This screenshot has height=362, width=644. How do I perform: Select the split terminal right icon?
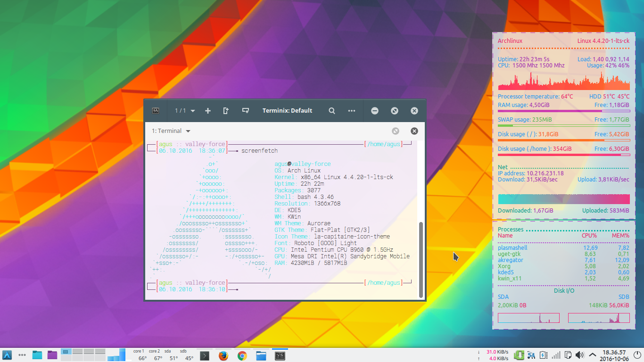point(226,111)
